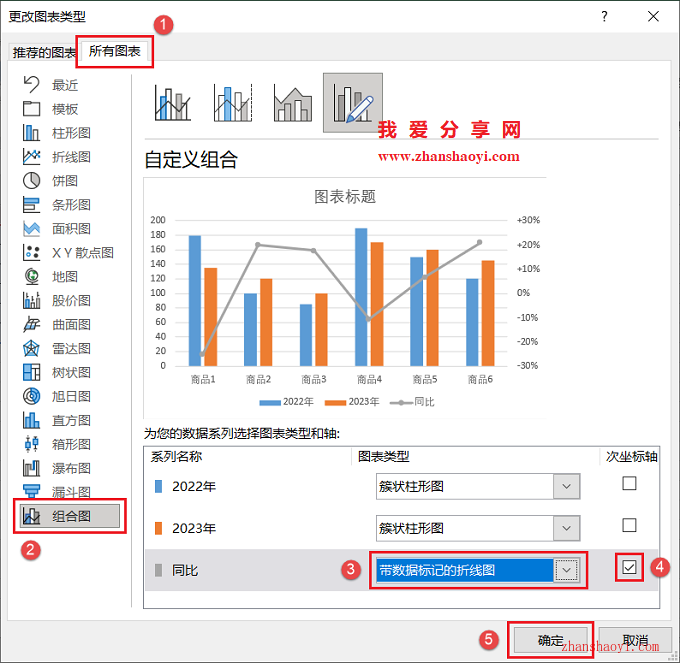Viewport: 680px width, 663px height.
Task: Click the 图表类型 column header
Action: (383, 457)
